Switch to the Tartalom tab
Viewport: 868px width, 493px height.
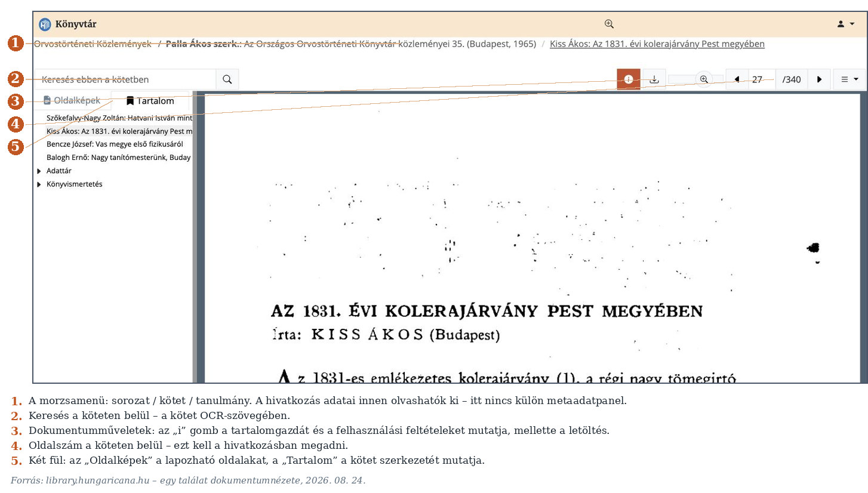tap(150, 101)
